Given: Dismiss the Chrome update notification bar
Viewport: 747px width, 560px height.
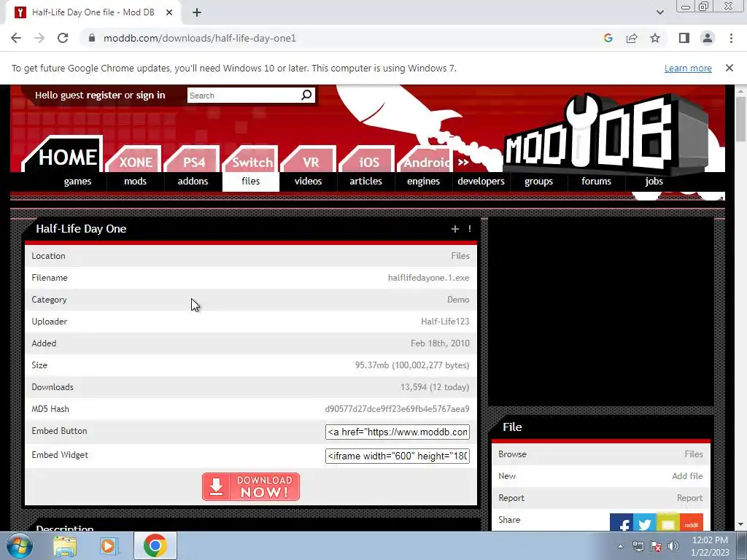Looking at the screenshot, I should point(729,68).
